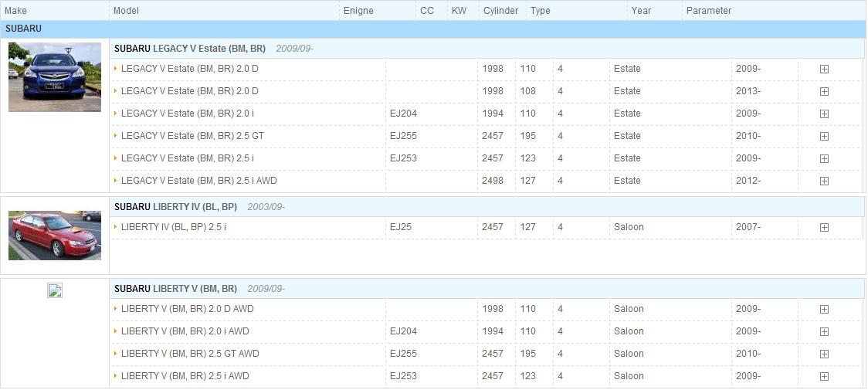Expand parameters for Liberty IV 2.5 i row

pos(824,227)
